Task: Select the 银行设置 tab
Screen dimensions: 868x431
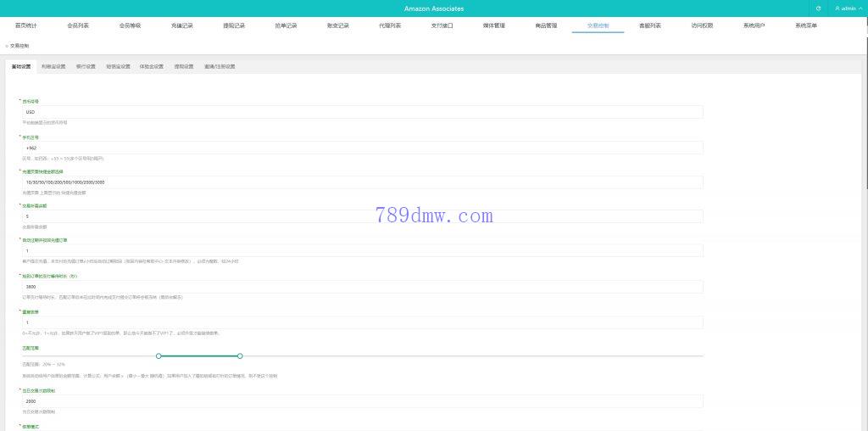Action: (x=86, y=66)
